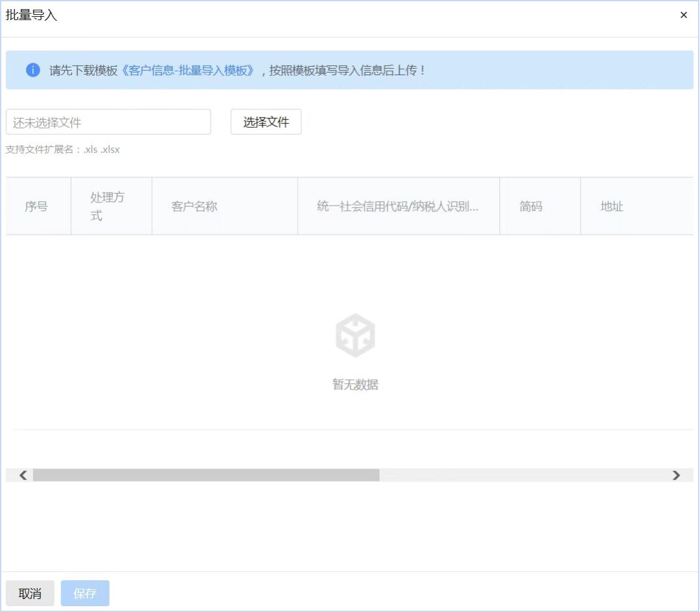Click the left arrow of the horizontal scrollbar
Image resolution: width=700 pixels, height=612 pixels.
[x=21, y=475]
